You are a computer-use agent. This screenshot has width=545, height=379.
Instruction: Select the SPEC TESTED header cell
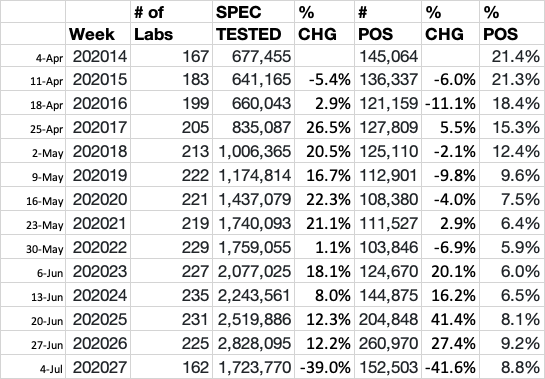pyautogui.click(x=253, y=23)
